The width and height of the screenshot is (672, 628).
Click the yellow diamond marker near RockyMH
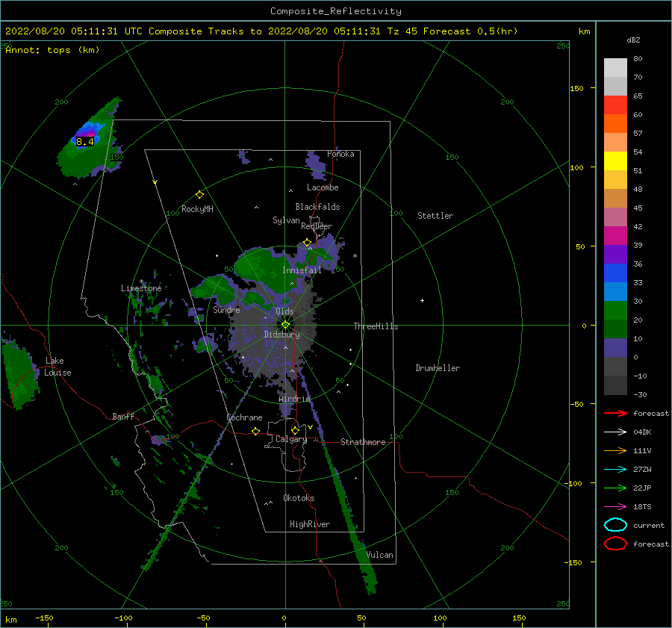(199, 195)
